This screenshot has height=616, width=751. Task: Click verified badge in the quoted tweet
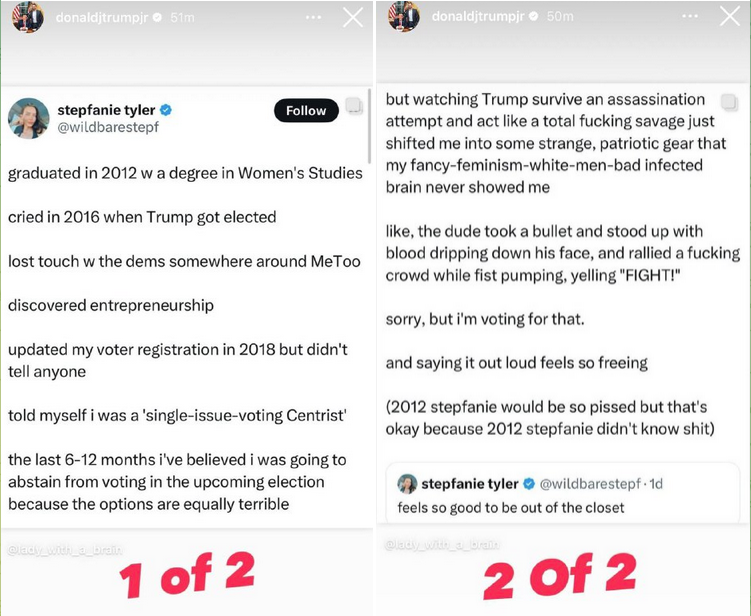point(530,484)
